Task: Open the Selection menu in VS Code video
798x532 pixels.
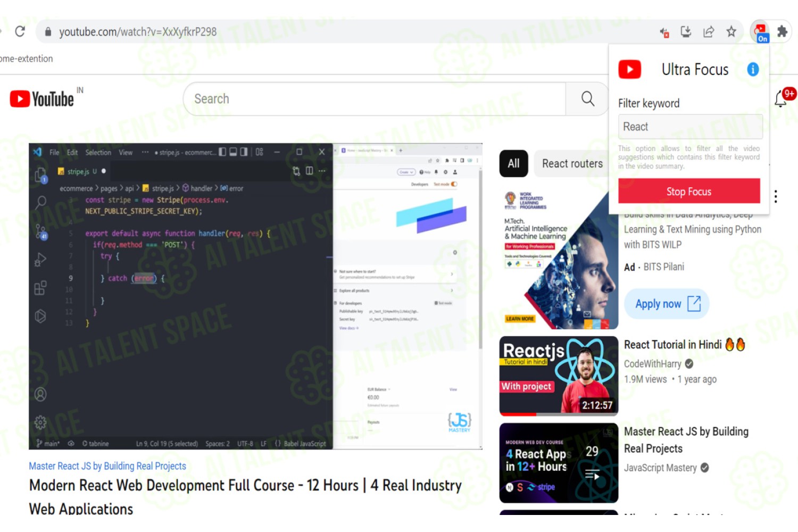Action: [x=98, y=152]
